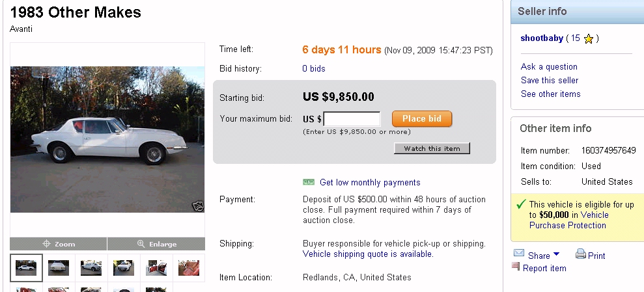The image size is (644, 292).
Task: Click the low monthly payments icon
Action: click(309, 182)
